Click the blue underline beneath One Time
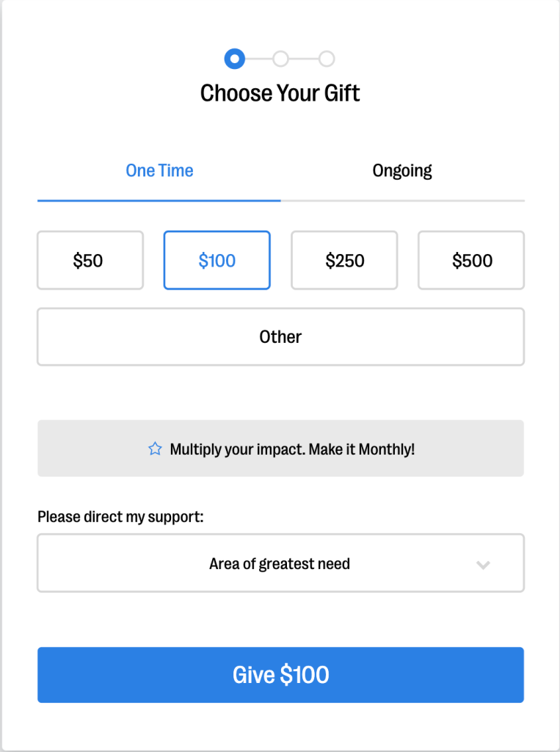Image resolution: width=560 pixels, height=752 pixels. (159, 200)
